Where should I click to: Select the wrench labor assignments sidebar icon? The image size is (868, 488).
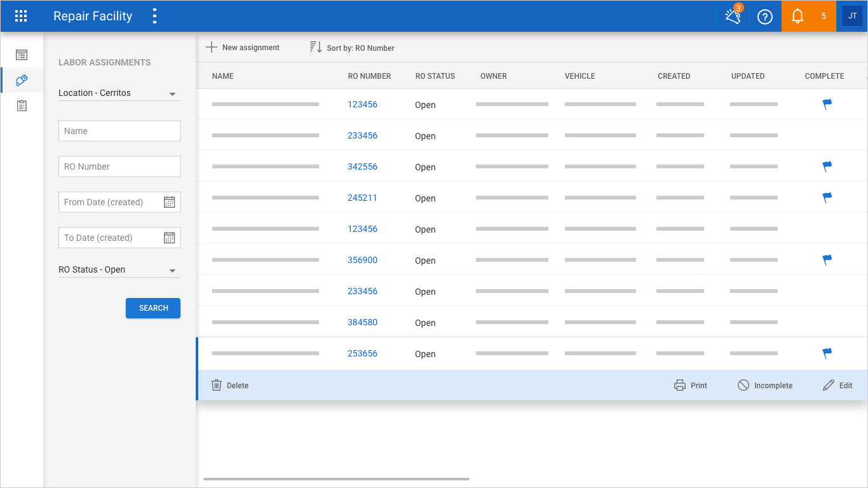[22, 81]
